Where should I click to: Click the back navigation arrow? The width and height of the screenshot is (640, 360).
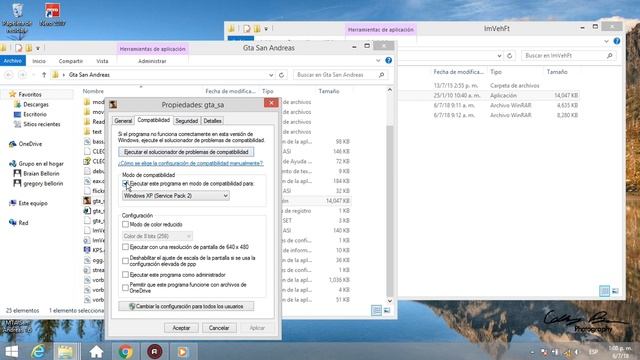[9, 75]
